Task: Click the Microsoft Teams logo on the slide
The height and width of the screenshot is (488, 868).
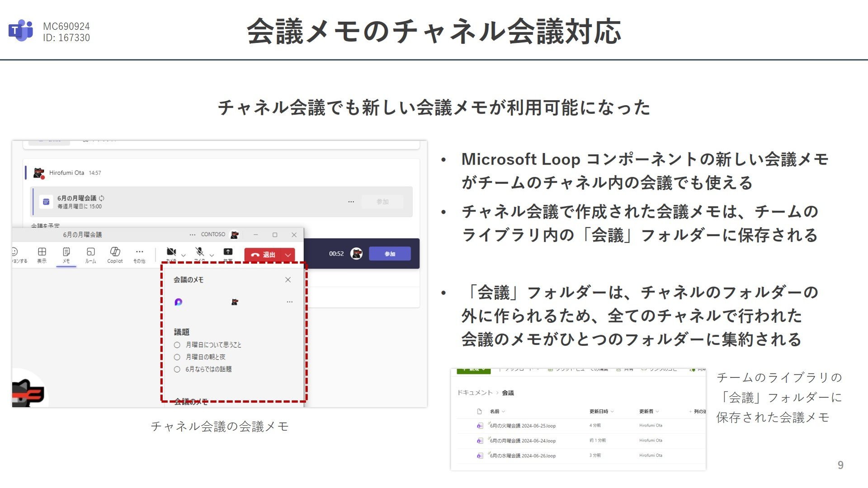Action: click(x=21, y=31)
